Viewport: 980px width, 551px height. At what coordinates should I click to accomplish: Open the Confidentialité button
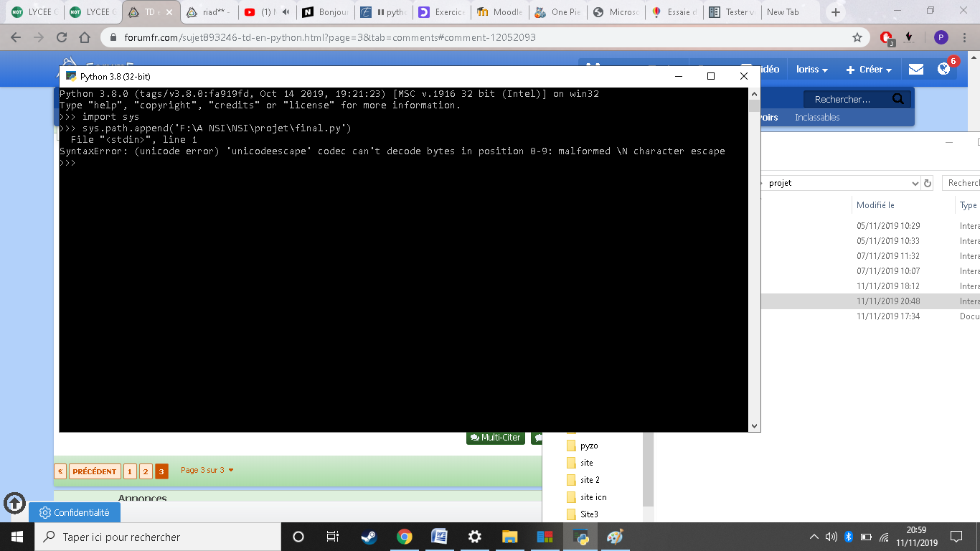coord(75,512)
